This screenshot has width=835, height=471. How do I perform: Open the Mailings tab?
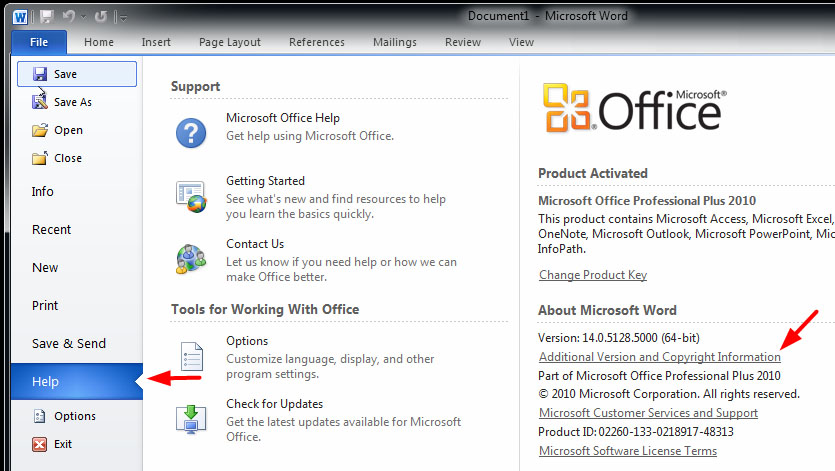coord(395,42)
